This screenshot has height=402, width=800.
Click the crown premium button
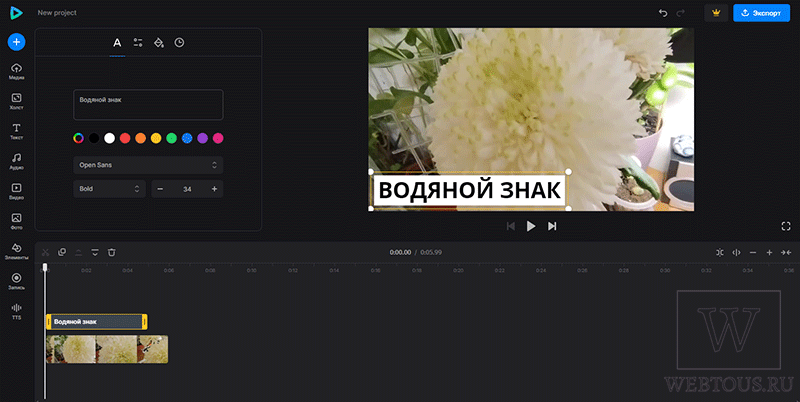pos(716,13)
